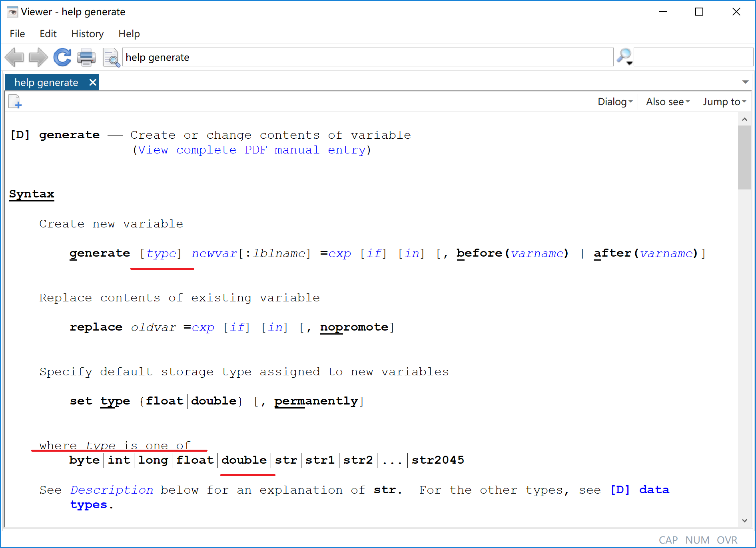Click the "permanently" option text
The width and height of the screenshot is (756, 548).
(x=316, y=401)
